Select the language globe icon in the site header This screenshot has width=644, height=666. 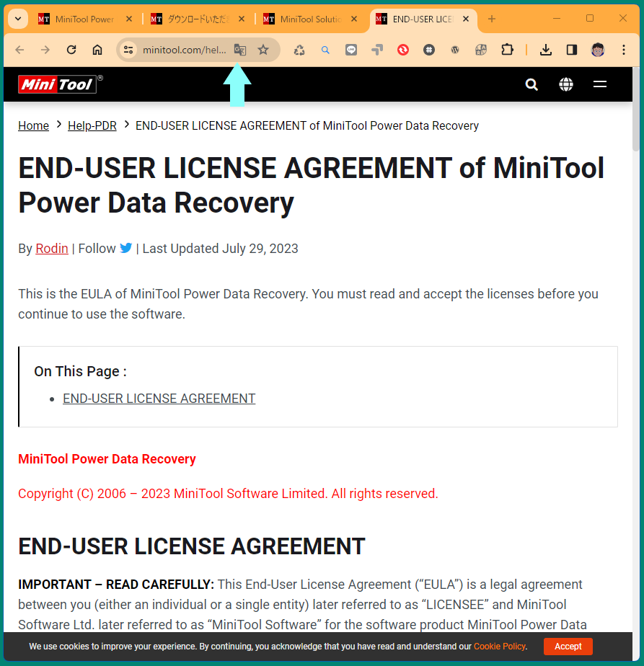click(566, 84)
